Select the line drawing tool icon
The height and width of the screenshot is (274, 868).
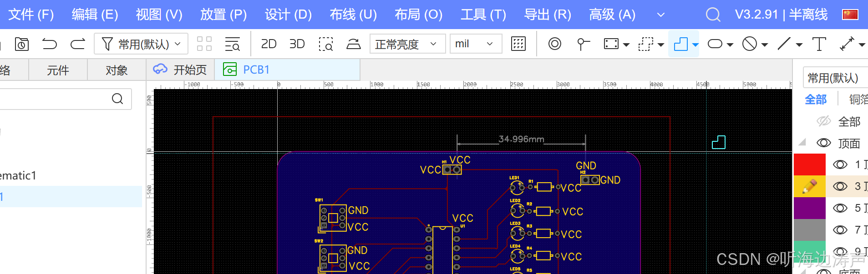point(784,44)
